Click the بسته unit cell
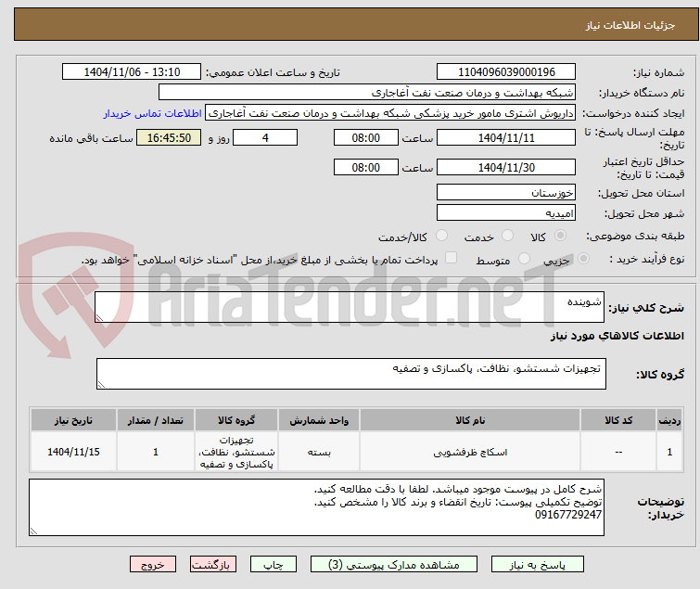700x589 pixels. pyautogui.click(x=319, y=452)
